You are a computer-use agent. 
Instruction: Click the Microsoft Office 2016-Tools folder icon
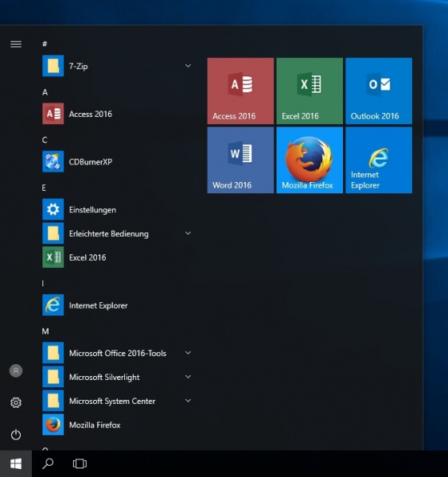(x=53, y=353)
